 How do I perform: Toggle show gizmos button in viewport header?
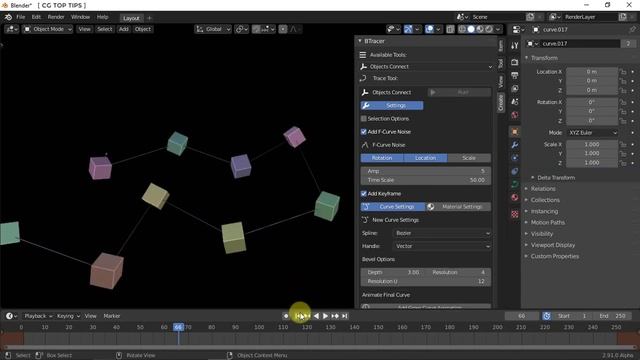(x=408, y=29)
